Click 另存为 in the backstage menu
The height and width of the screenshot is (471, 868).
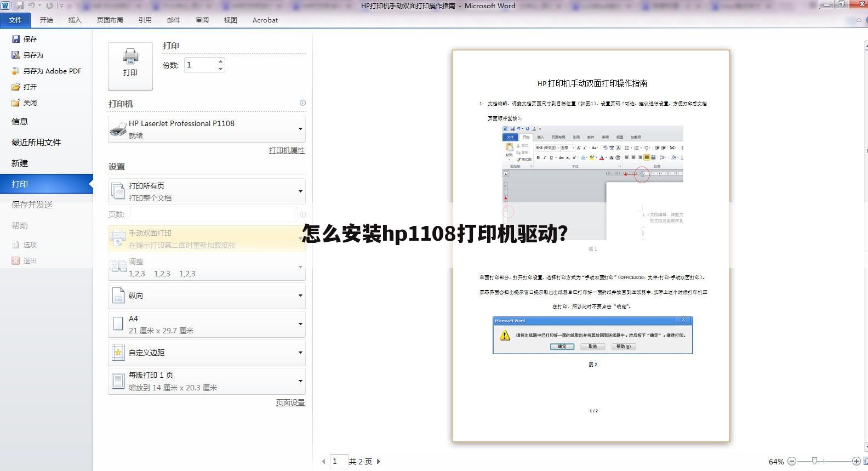(27, 55)
